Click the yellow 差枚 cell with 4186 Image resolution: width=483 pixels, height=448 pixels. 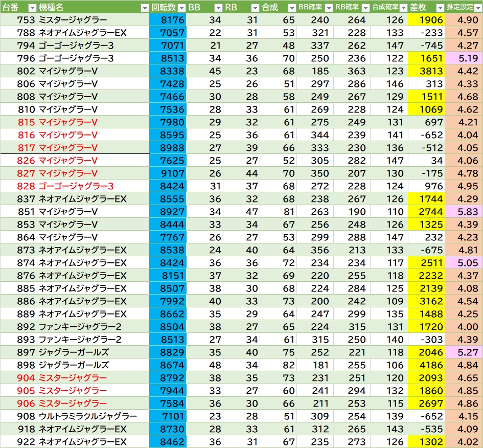427,365
